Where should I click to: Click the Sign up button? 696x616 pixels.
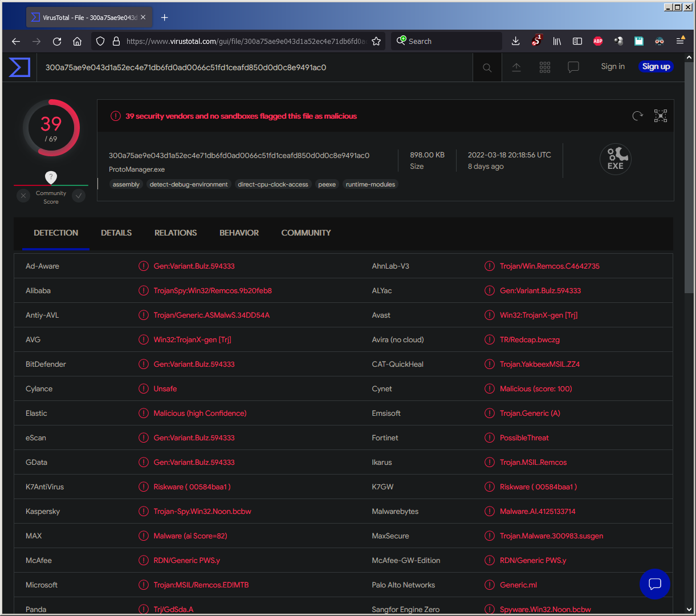click(x=656, y=67)
